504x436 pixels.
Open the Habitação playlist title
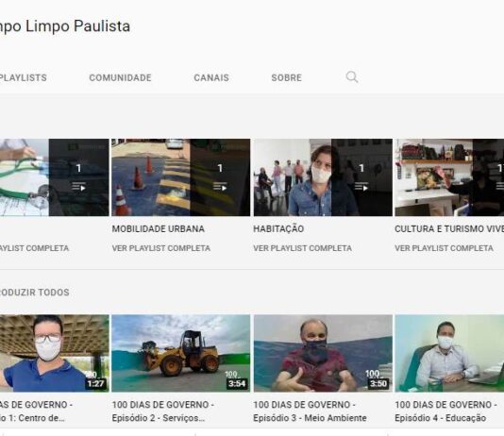[278, 228]
